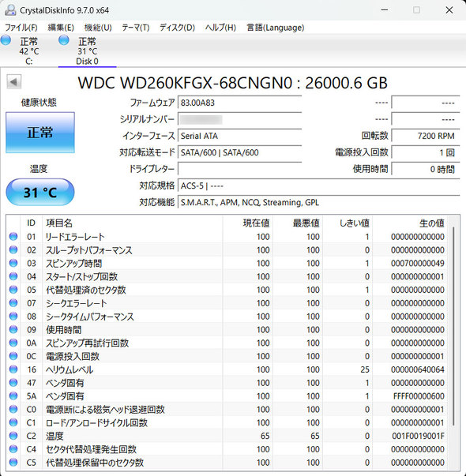
Task: Click the ロード/アンロードサイクル回数 row name
Action: tap(96, 422)
